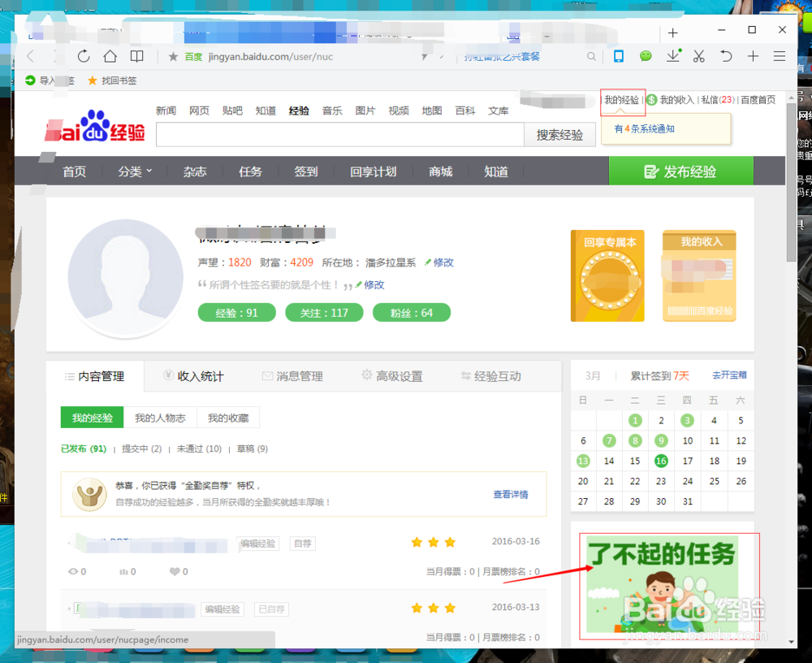Open the WeChat green chat icon
This screenshot has height=663, width=812.
tap(646, 56)
